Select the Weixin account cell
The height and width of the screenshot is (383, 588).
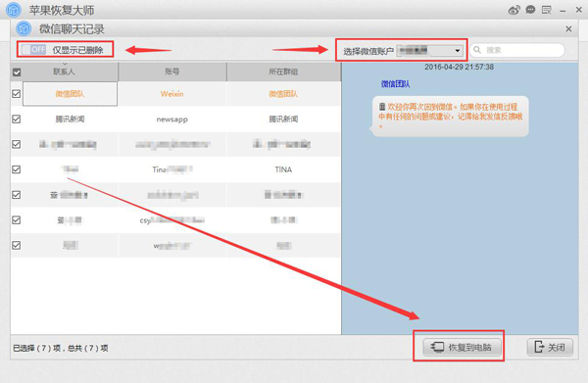click(x=172, y=94)
